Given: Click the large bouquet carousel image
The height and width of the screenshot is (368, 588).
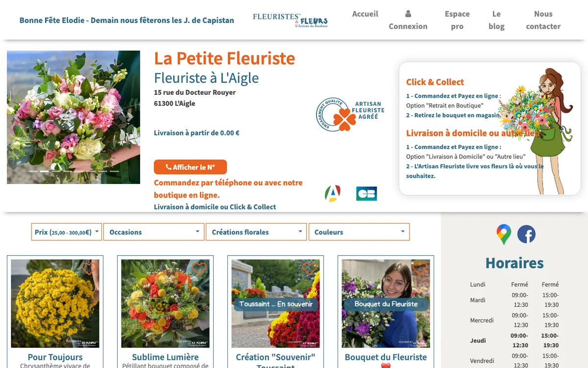Looking at the screenshot, I should click(73, 117).
